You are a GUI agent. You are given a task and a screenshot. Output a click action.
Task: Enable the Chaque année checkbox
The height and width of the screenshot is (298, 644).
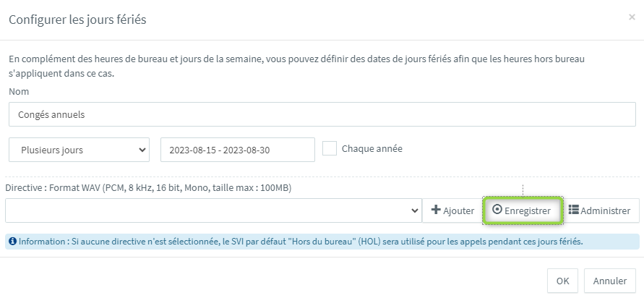click(x=330, y=149)
